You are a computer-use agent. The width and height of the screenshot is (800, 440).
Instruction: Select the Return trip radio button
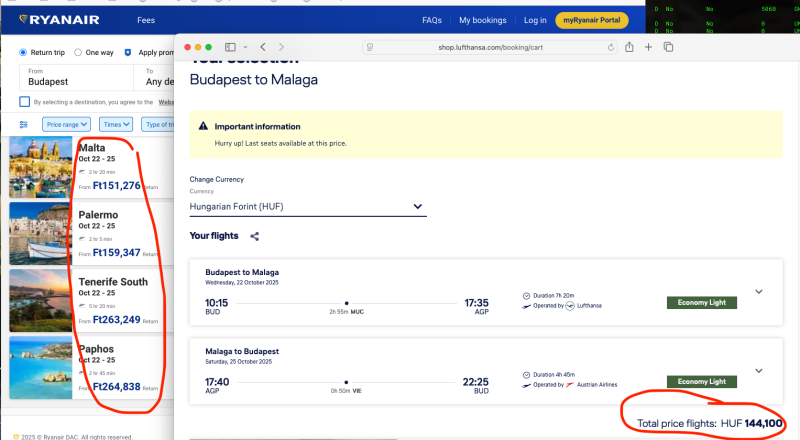(23, 52)
